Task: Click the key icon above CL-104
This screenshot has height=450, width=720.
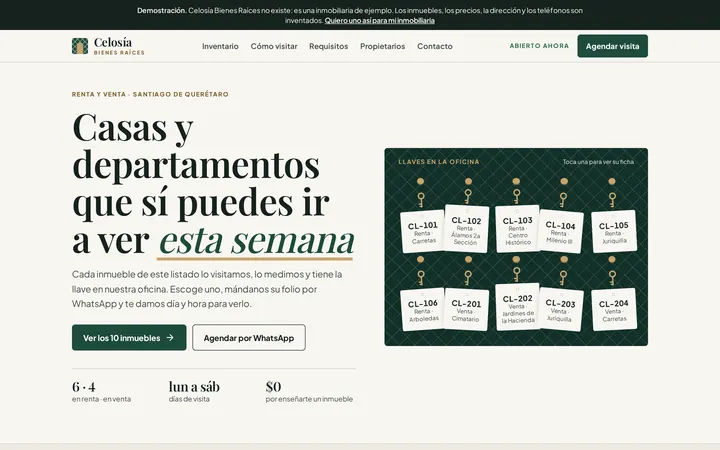Action: point(563,199)
